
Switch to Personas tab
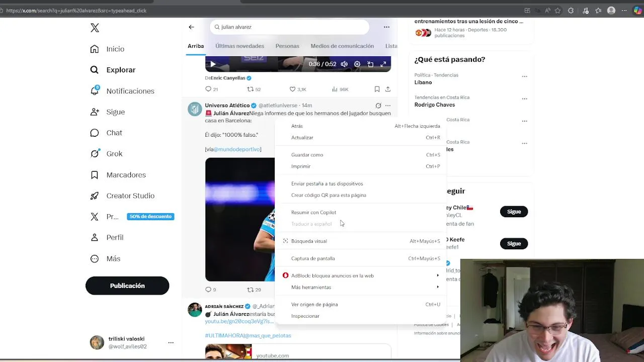(x=287, y=46)
